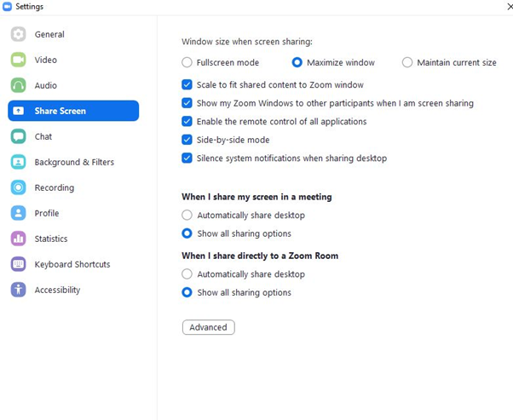Click the Statistics bar chart icon
This screenshot has width=513, height=420.
tap(19, 239)
